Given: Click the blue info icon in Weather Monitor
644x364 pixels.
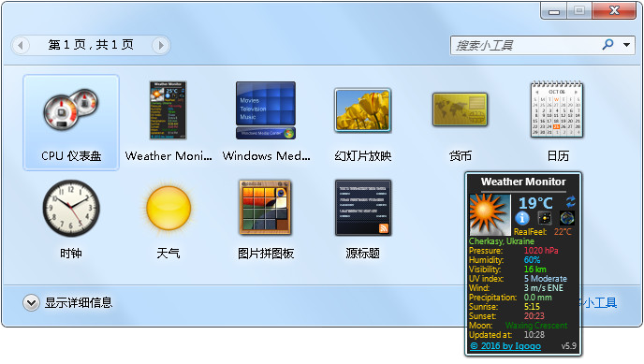Looking at the screenshot, I should (x=522, y=218).
